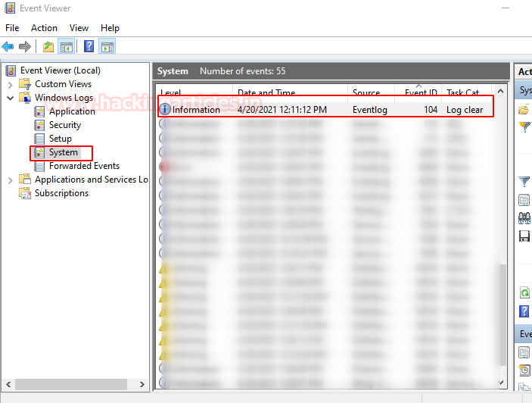Viewport: 532px width, 403px height.
Task: Click the Setup log icon
Action: 39,139
